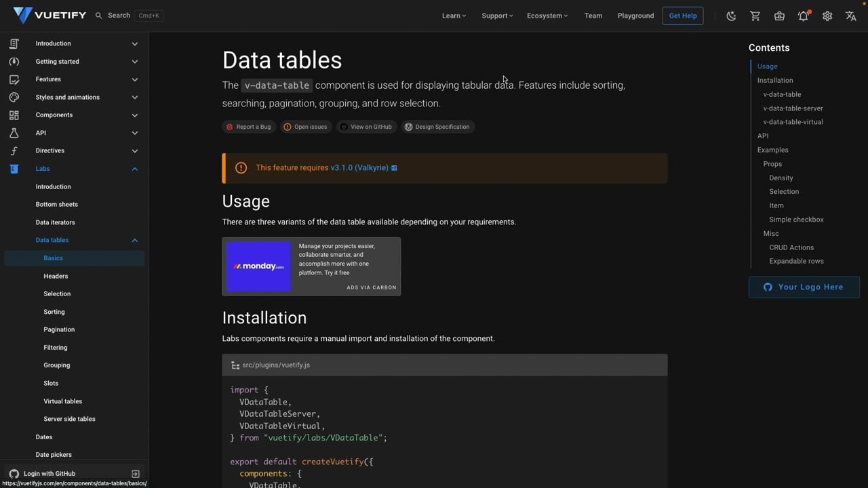Open language translation icon
This screenshot has height=488, width=868.
coord(851,16)
